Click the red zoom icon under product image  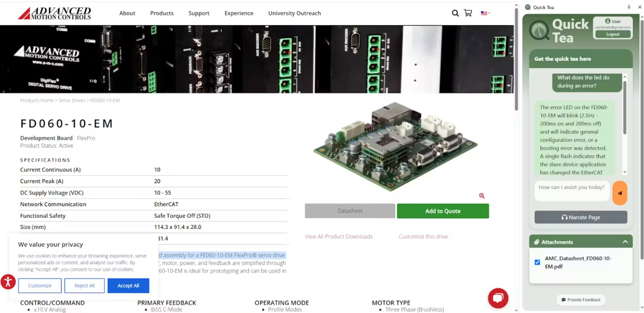tap(482, 195)
